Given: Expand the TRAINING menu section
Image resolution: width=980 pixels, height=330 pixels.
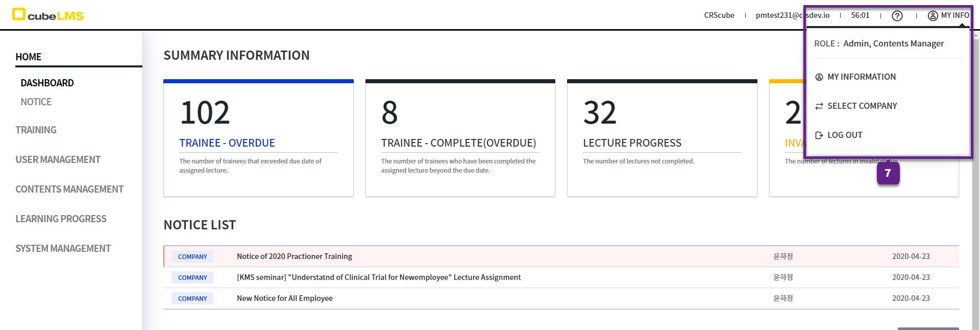Looking at the screenshot, I should click(x=36, y=130).
